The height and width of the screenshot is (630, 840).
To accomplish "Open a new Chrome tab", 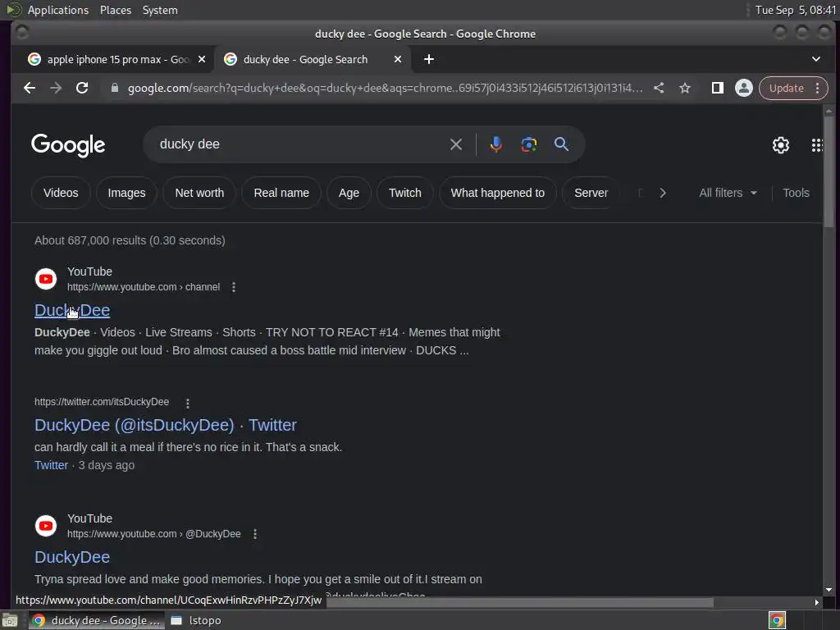I will [429, 59].
